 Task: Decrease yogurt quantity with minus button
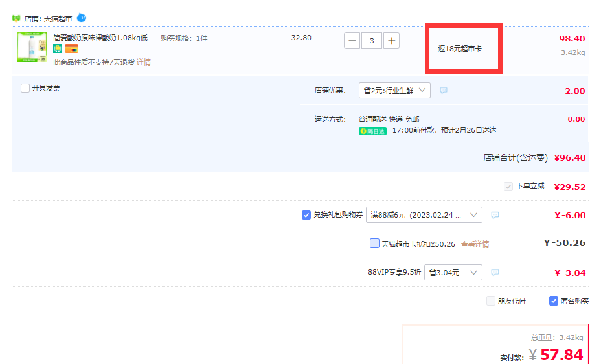(352, 41)
